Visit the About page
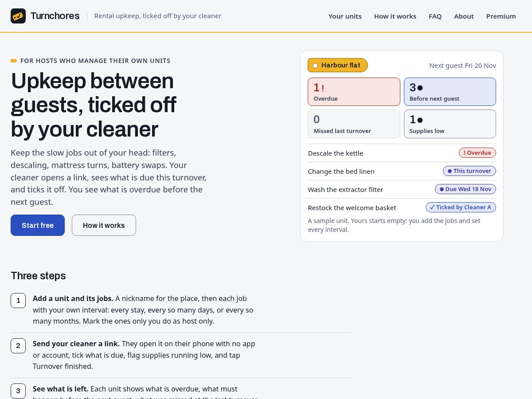 [x=464, y=16]
